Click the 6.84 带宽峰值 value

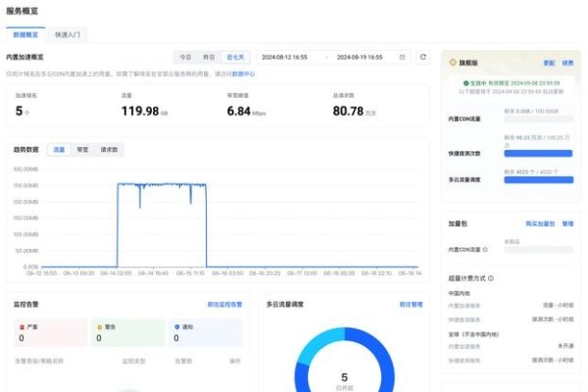(x=238, y=111)
